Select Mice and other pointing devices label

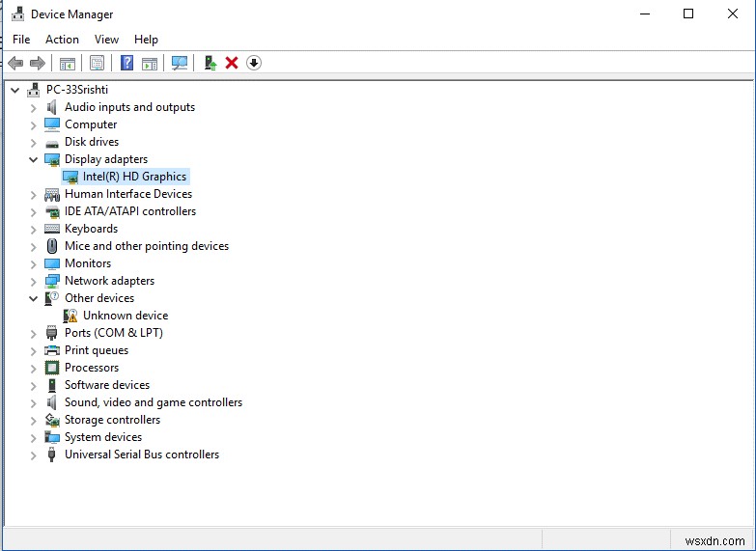click(147, 246)
